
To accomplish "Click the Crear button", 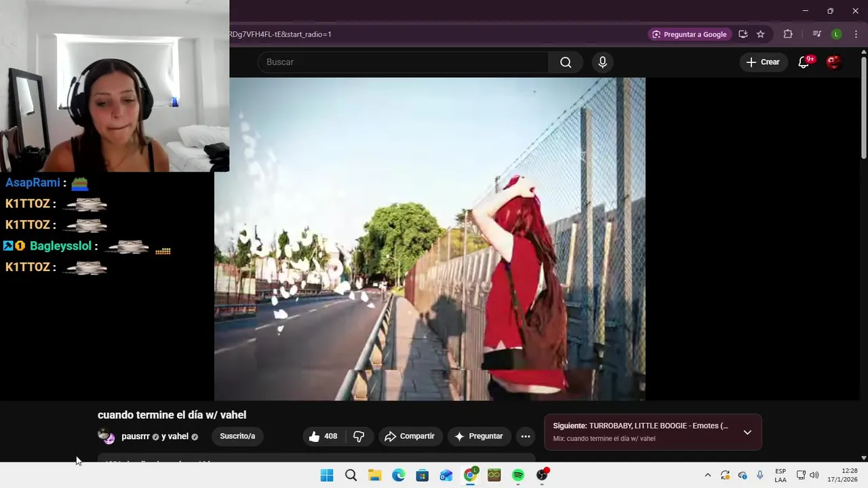I will [x=763, y=62].
